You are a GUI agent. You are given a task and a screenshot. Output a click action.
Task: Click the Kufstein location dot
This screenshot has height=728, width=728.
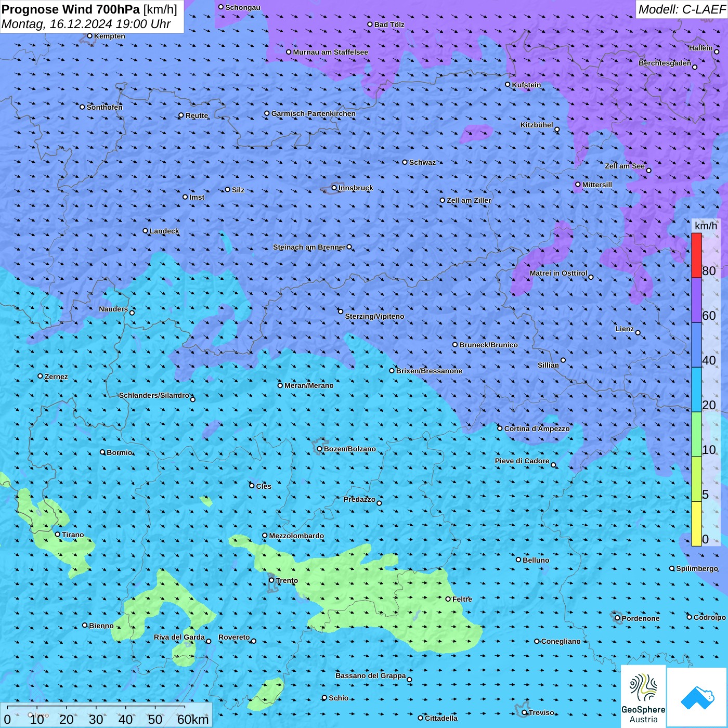pyautogui.click(x=508, y=84)
